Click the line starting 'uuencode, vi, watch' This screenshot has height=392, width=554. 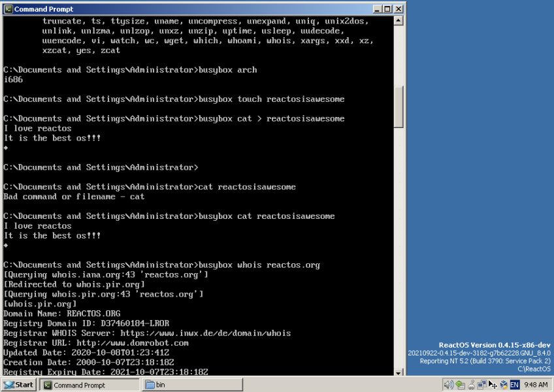pos(208,41)
